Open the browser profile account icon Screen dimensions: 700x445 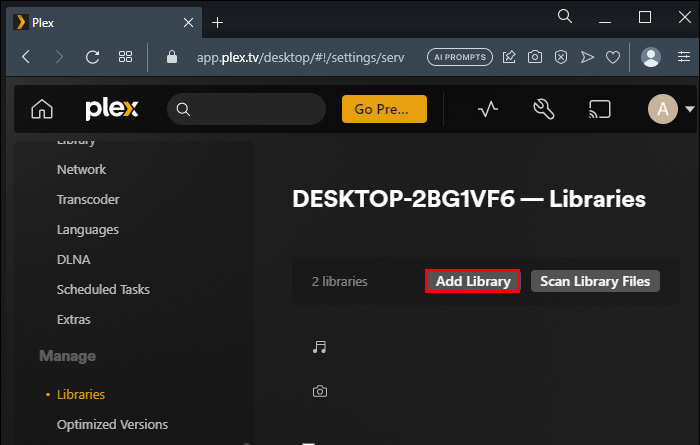pyautogui.click(x=651, y=57)
